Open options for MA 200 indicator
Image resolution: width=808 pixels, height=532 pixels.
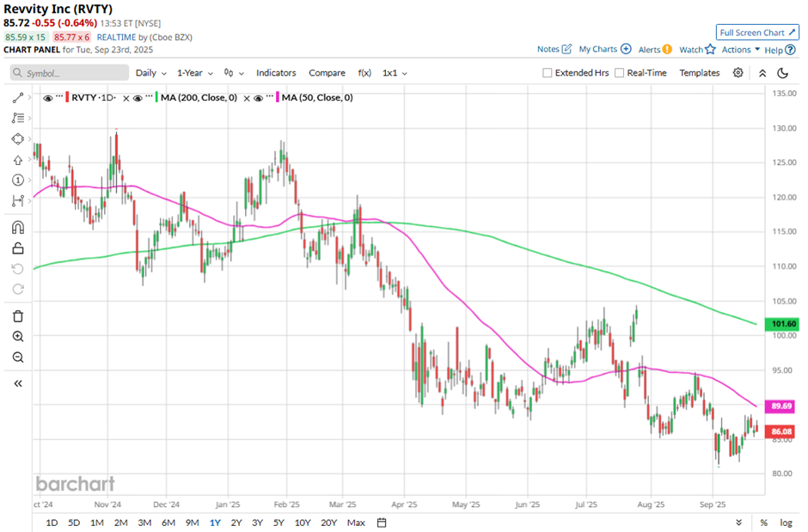[150, 96]
